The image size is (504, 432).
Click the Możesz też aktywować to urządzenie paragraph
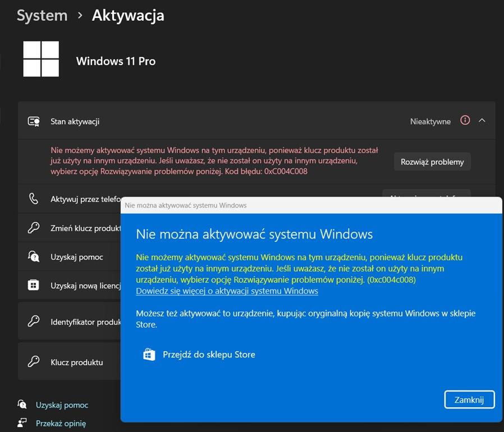click(305, 319)
